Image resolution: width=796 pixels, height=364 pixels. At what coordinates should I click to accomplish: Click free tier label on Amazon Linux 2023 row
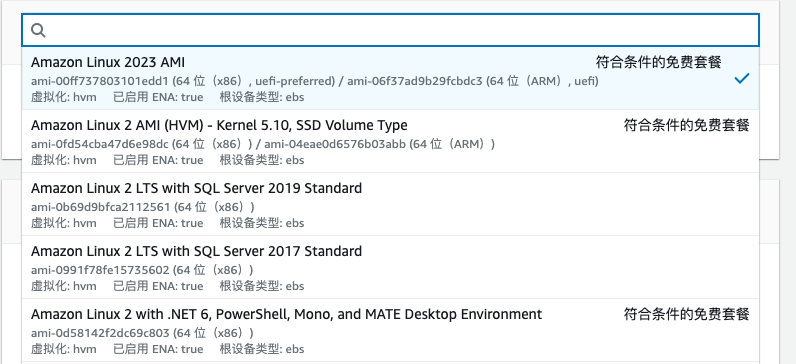pyautogui.click(x=658, y=62)
